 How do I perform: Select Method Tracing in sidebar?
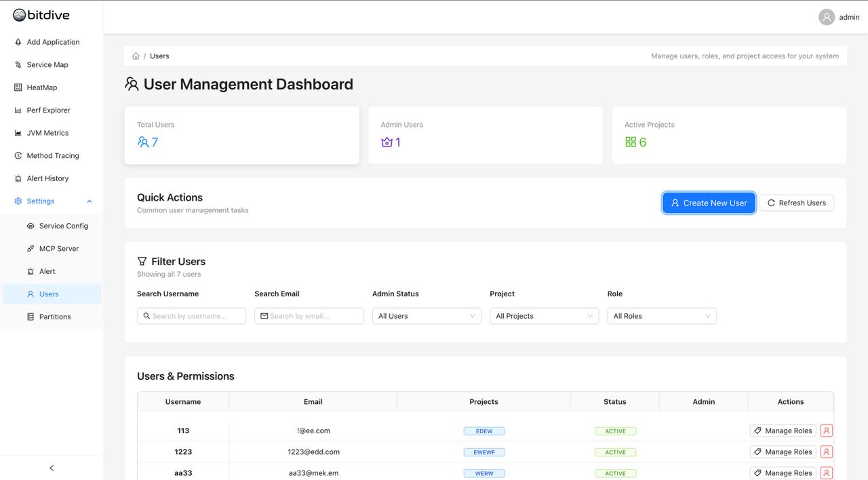pos(52,155)
